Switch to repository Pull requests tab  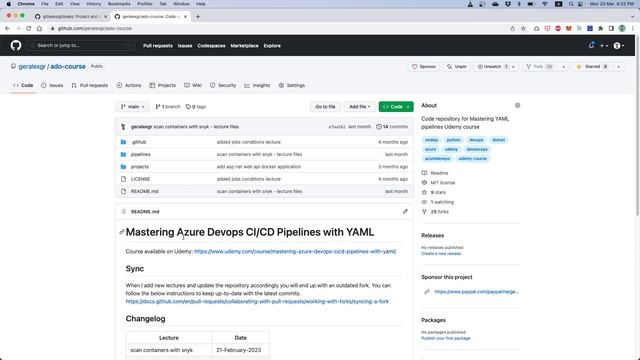(90, 85)
